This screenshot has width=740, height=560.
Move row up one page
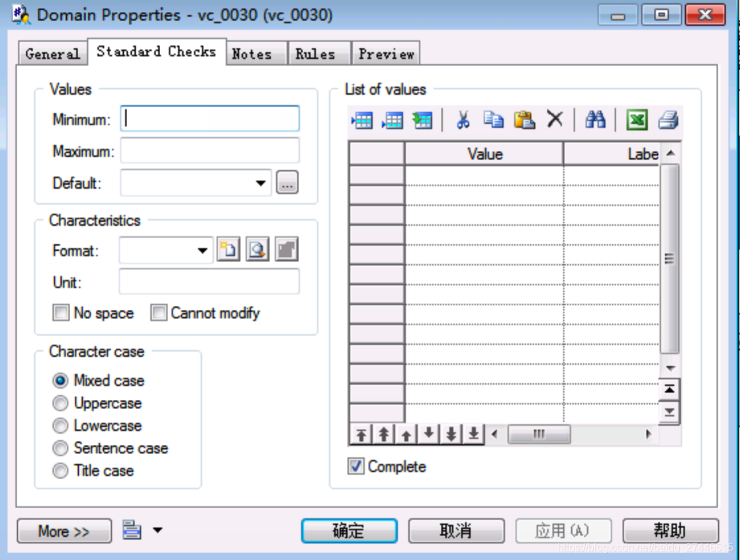pyautogui.click(x=384, y=434)
